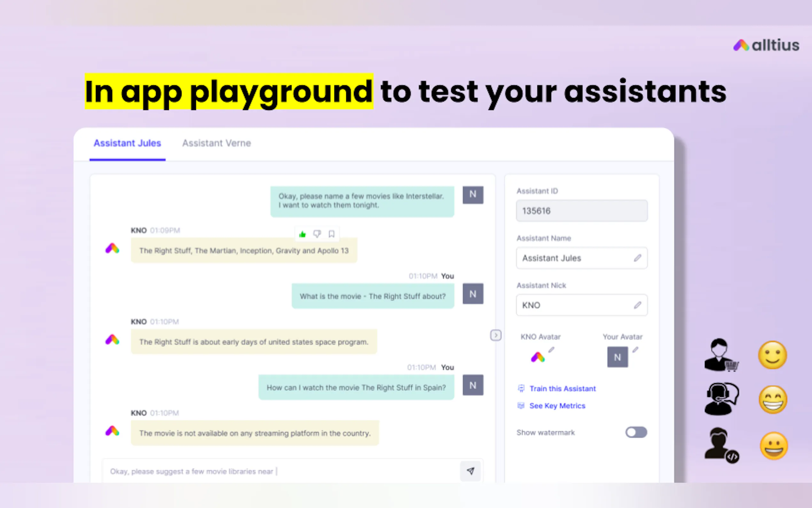812x508 pixels.
Task: Open the Train this Assistant link
Action: click(562, 388)
